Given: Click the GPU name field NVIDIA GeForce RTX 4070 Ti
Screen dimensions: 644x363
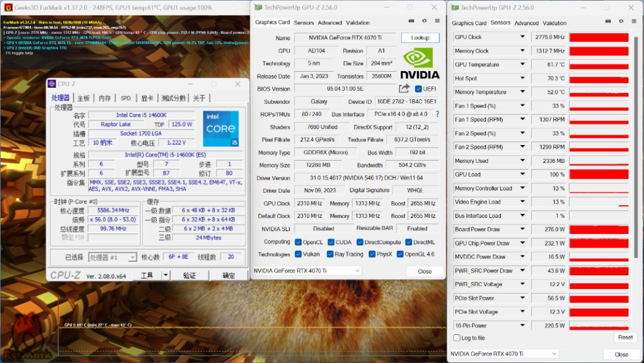Looking at the screenshot, I should click(x=345, y=38).
